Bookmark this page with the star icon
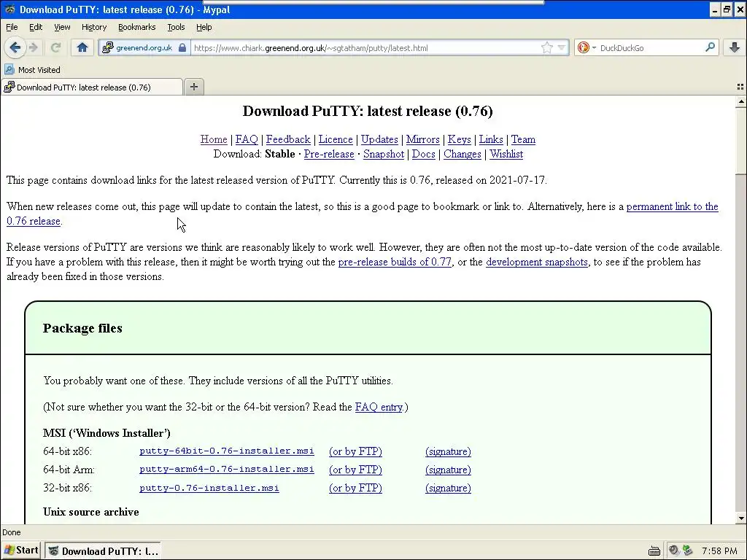747x560 pixels. click(547, 47)
